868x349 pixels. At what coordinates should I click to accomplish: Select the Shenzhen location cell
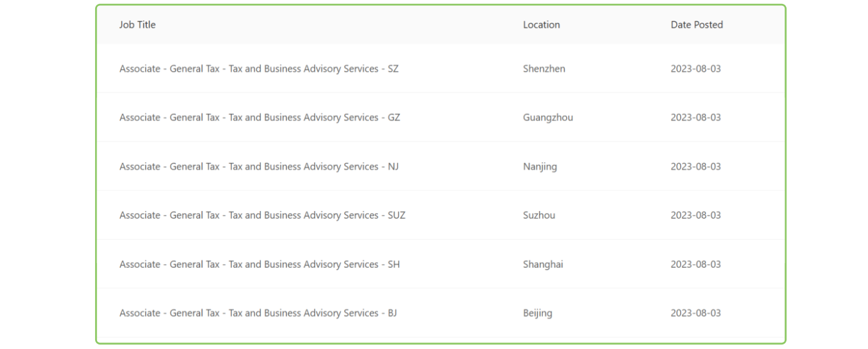[x=544, y=69]
